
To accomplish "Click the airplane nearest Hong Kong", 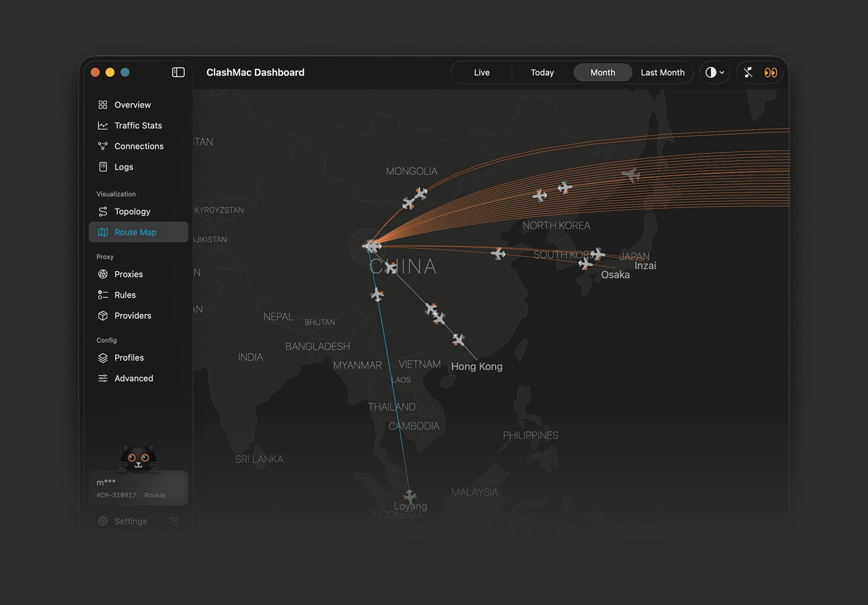I will pyautogui.click(x=458, y=340).
